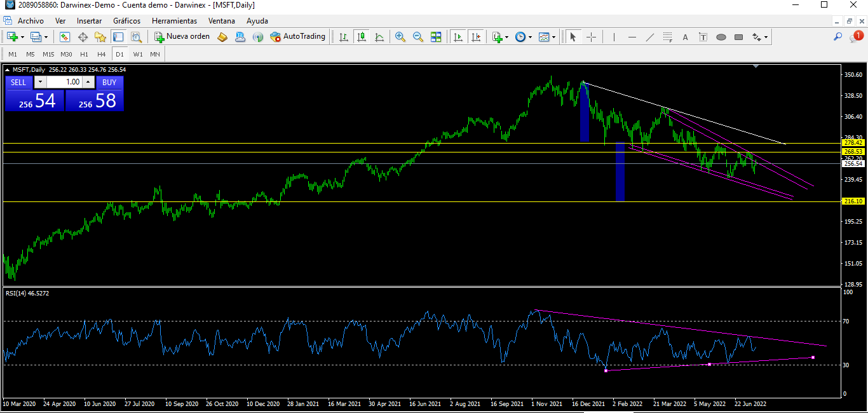Select the Trendline drawing tool
868x413 pixels.
650,37
